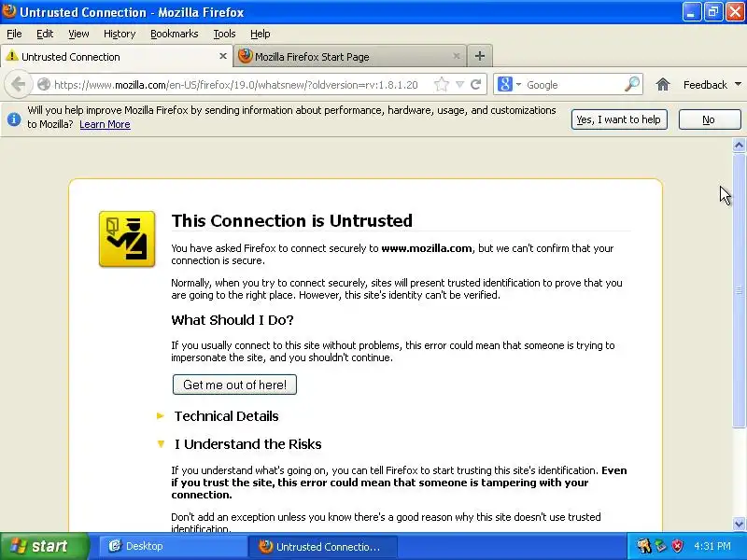Viewport: 747px width, 560px height.
Task: Click the info icon in notification bar
Action: pyautogui.click(x=14, y=119)
